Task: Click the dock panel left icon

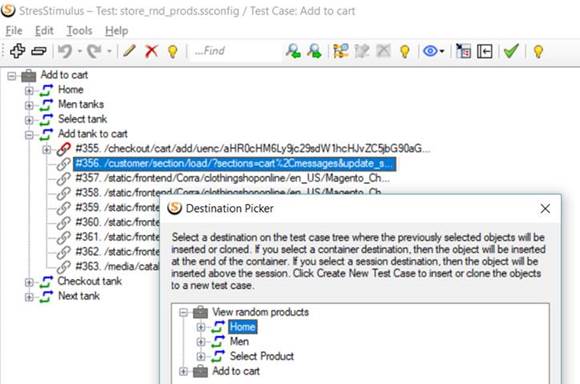Action: pyautogui.click(x=485, y=51)
